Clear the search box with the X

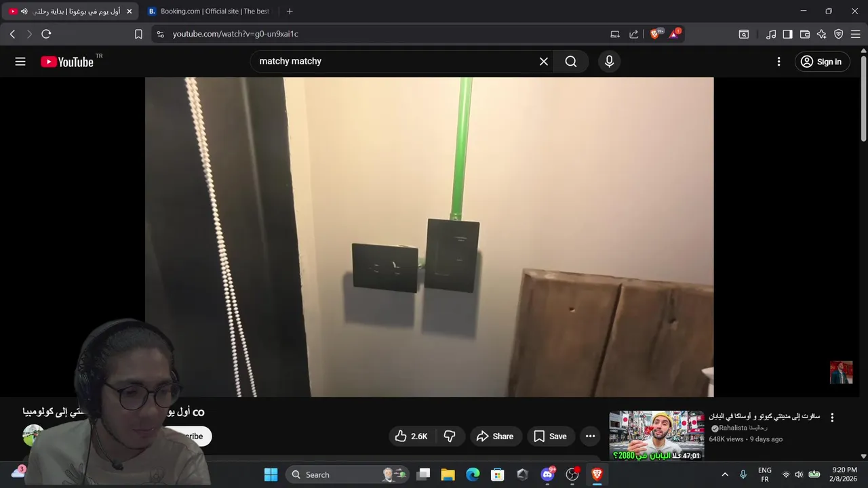pyautogui.click(x=544, y=62)
